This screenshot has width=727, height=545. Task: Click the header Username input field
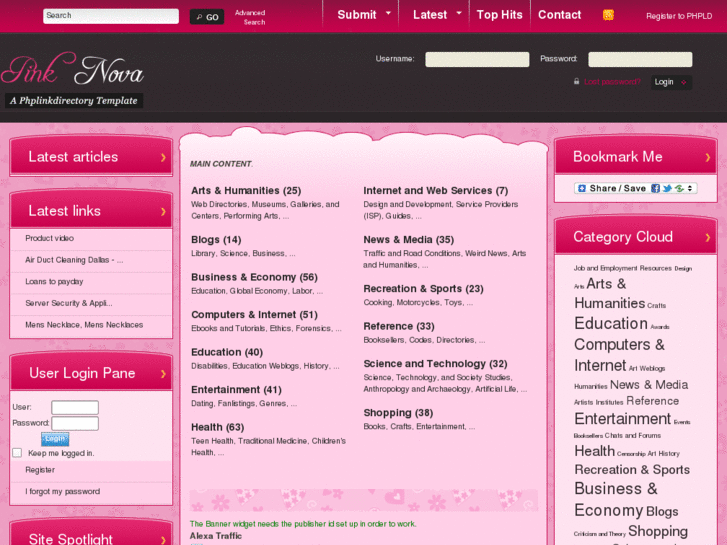[x=477, y=59]
